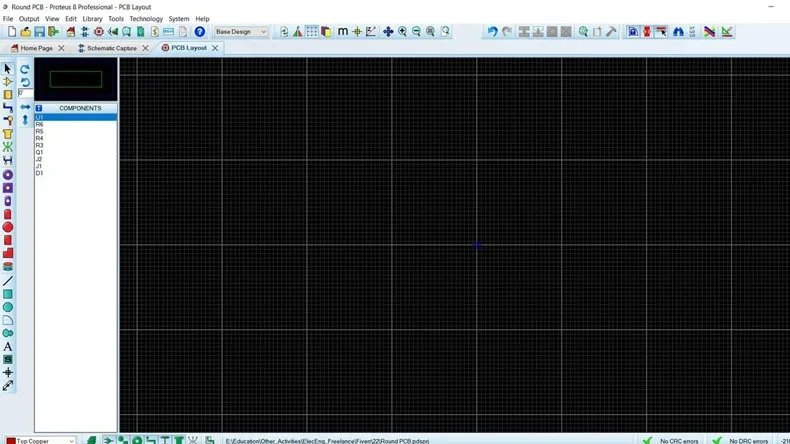Viewport: 790px width, 444px height.
Task: Toggle the grid display icon
Action: tap(312, 32)
